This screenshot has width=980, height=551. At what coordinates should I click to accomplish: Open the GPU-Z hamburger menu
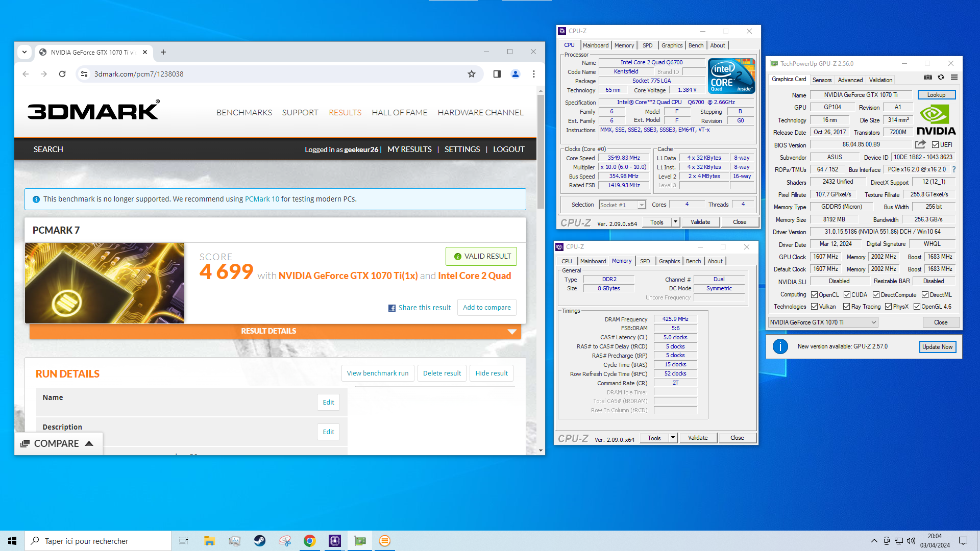(x=954, y=78)
